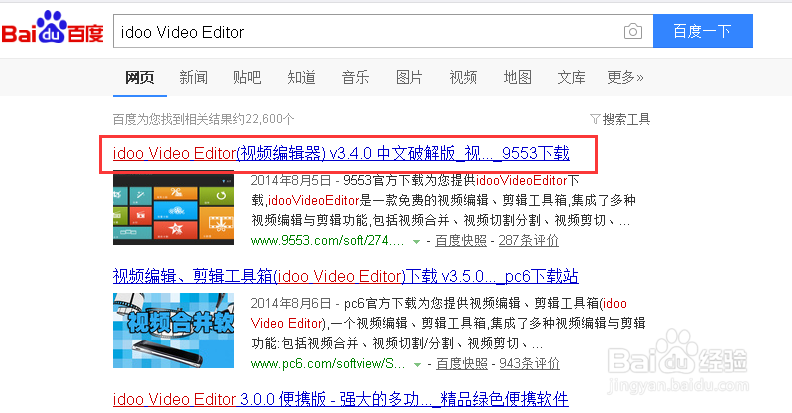The width and height of the screenshot is (792, 413).
Task: Open the 贴吧 tab
Action: coord(247,77)
